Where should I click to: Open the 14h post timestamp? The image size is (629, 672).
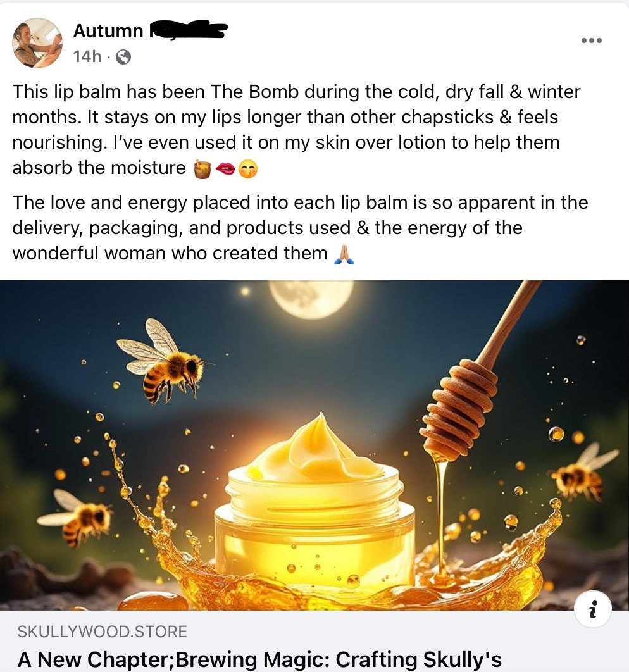(87, 56)
